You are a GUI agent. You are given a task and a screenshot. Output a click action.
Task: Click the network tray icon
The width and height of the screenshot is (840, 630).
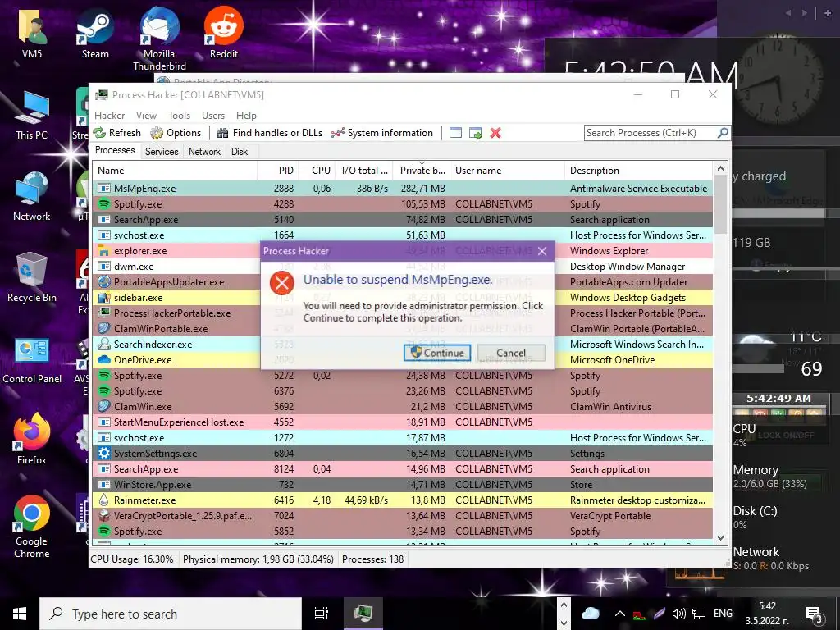pos(699,614)
